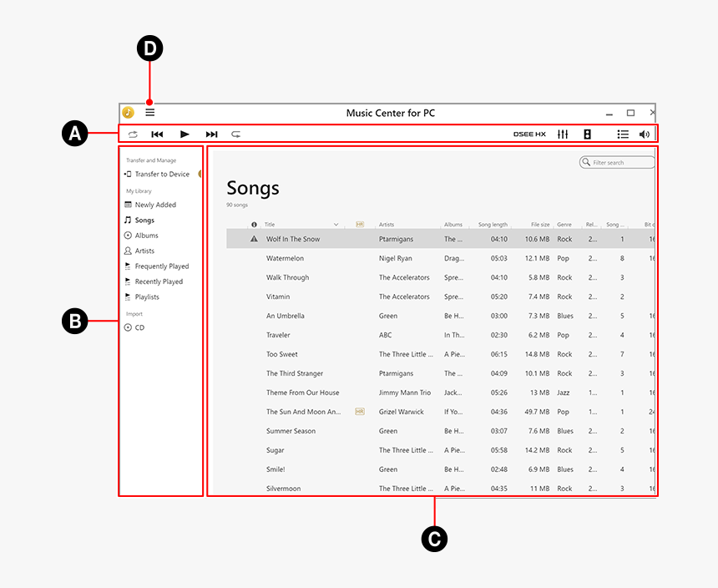Select the song Sugar
Screen dimensions: 718x588
tap(276, 451)
